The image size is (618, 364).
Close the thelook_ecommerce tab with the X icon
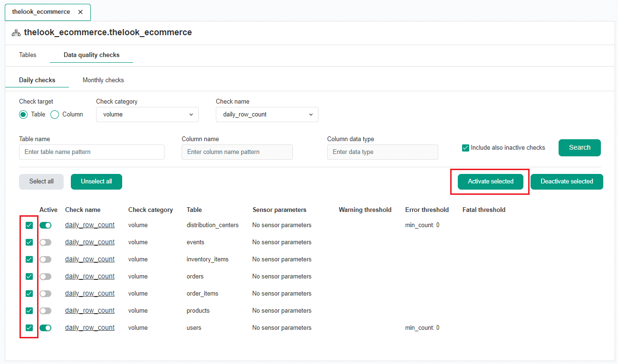point(80,12)
